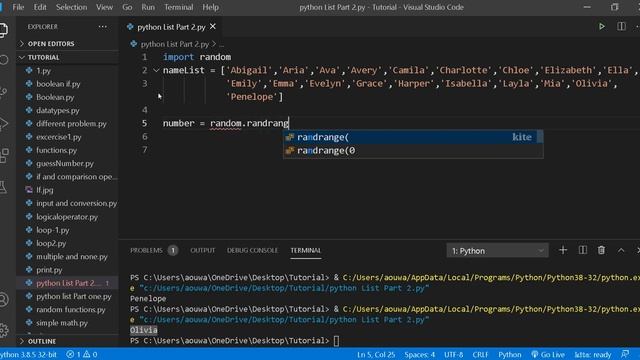
Task: Open the Edit menu
Action: pos(40,7)
